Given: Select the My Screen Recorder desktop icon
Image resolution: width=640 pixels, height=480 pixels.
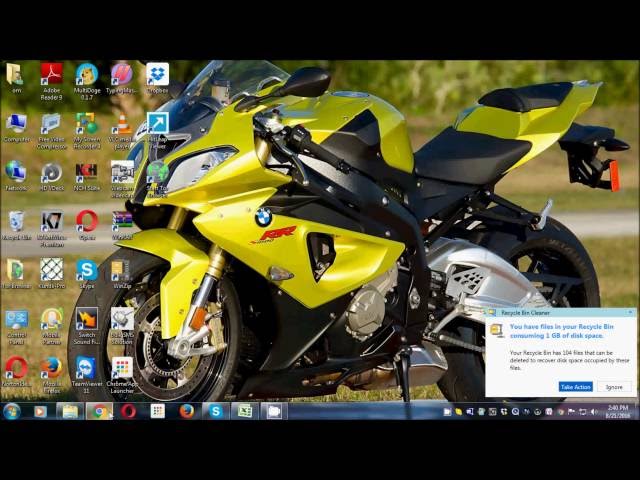Looking at the screenshot, I should [87, 131].
